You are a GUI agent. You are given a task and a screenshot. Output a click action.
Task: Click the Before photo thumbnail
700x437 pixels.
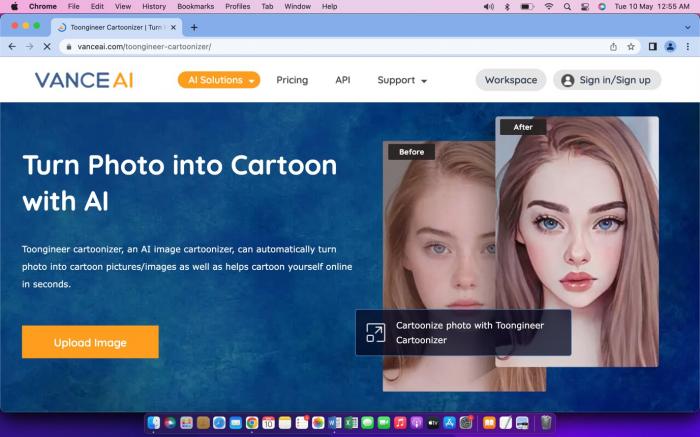(439, 268)
